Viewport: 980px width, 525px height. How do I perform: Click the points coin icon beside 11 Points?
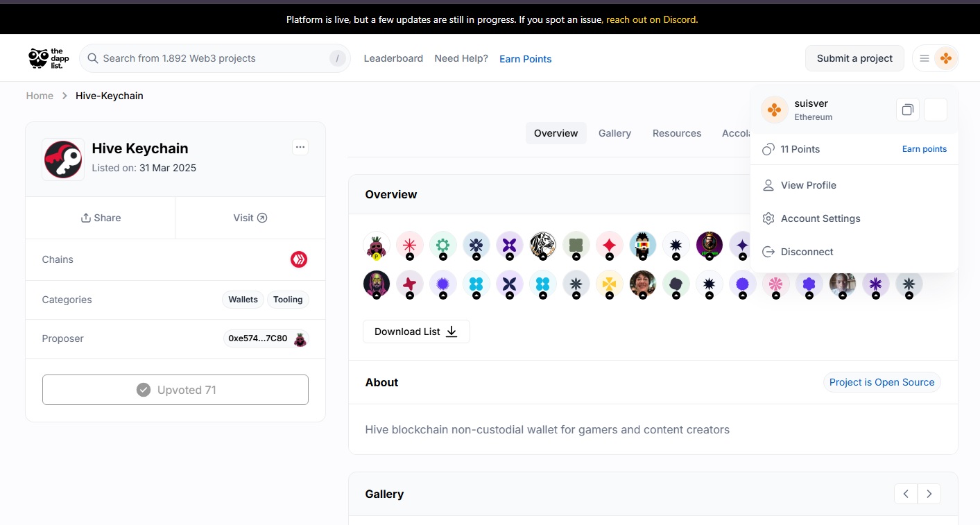coord(768,149)
